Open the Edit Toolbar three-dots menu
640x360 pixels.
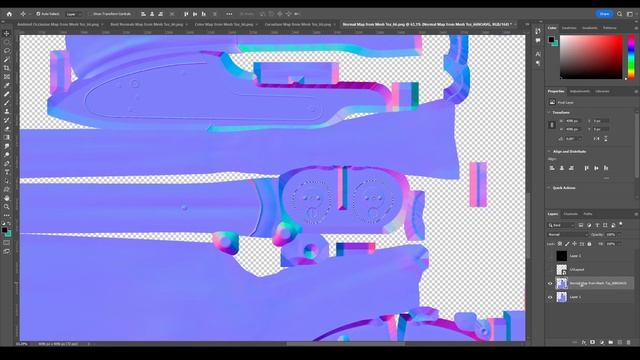[x=7, y=215]
